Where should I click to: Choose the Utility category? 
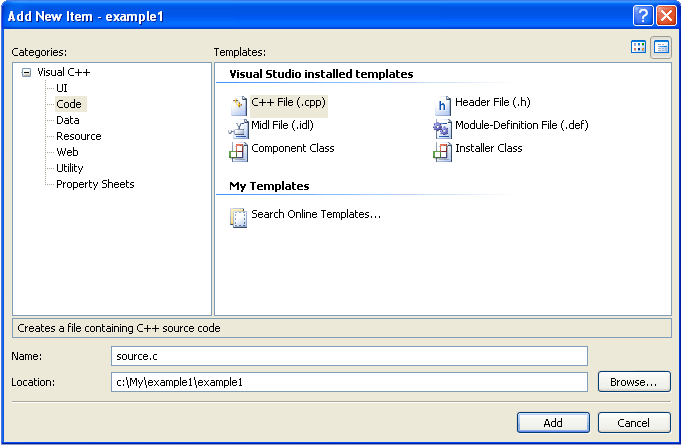(69, 168)
